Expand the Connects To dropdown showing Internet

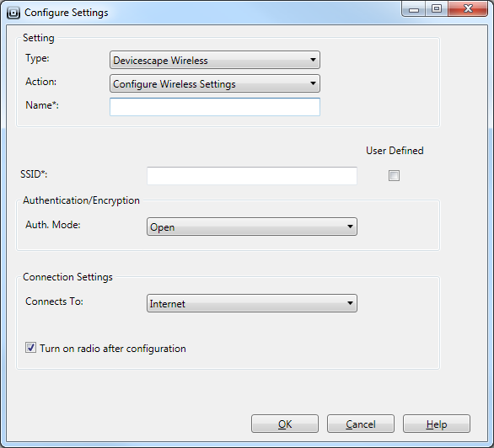point(252,303)
